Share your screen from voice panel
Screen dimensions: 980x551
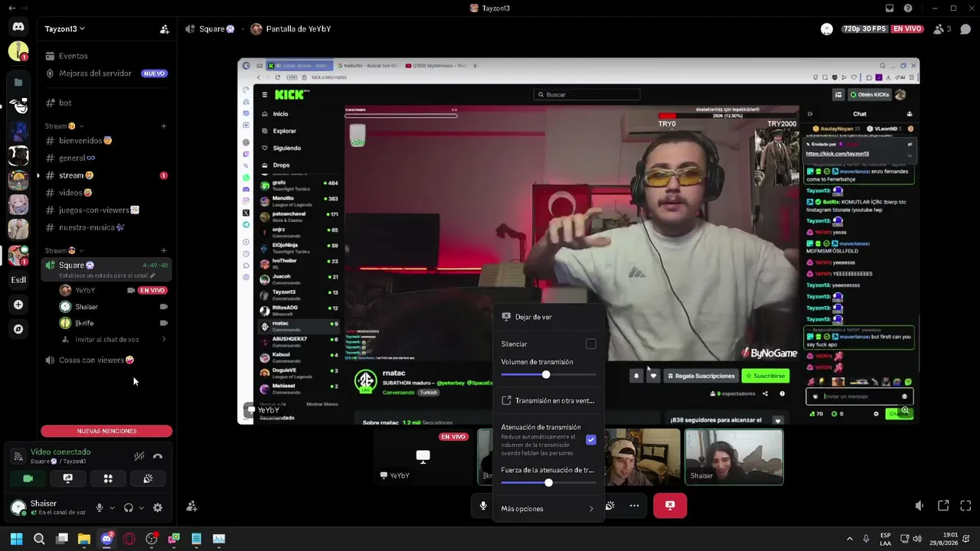pyautogui.click(x=68, y=478)
